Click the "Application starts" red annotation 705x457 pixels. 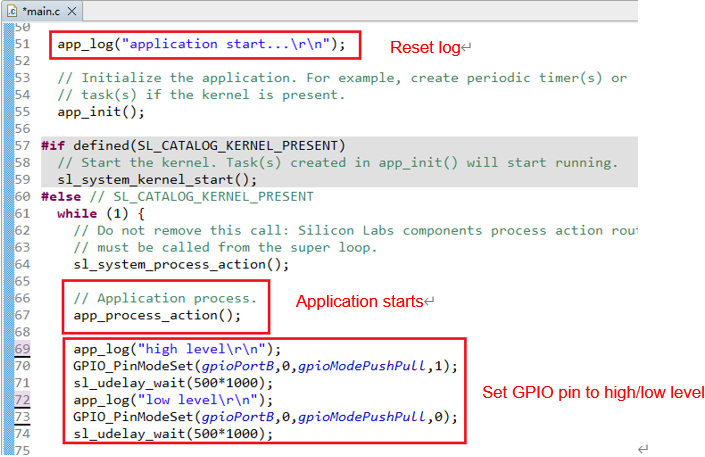(359, 301)
